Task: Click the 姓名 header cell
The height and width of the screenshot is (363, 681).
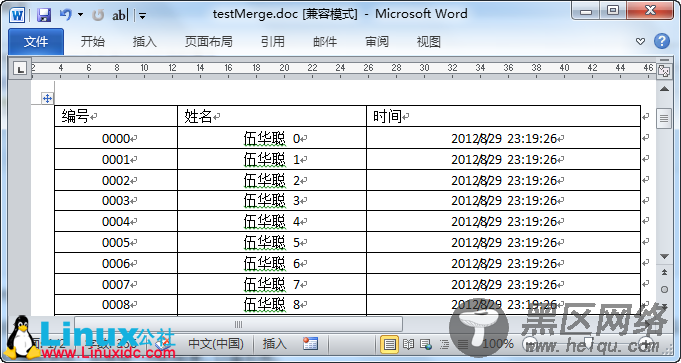Action: [272, 116]
